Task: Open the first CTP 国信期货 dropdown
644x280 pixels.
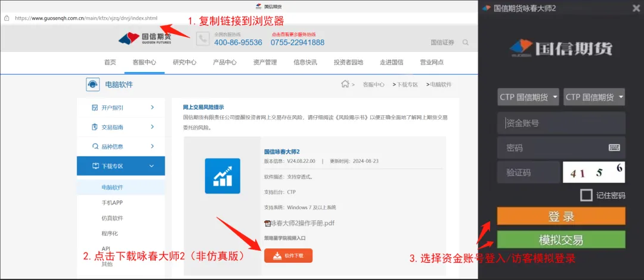Action: (x=528, y=97)
